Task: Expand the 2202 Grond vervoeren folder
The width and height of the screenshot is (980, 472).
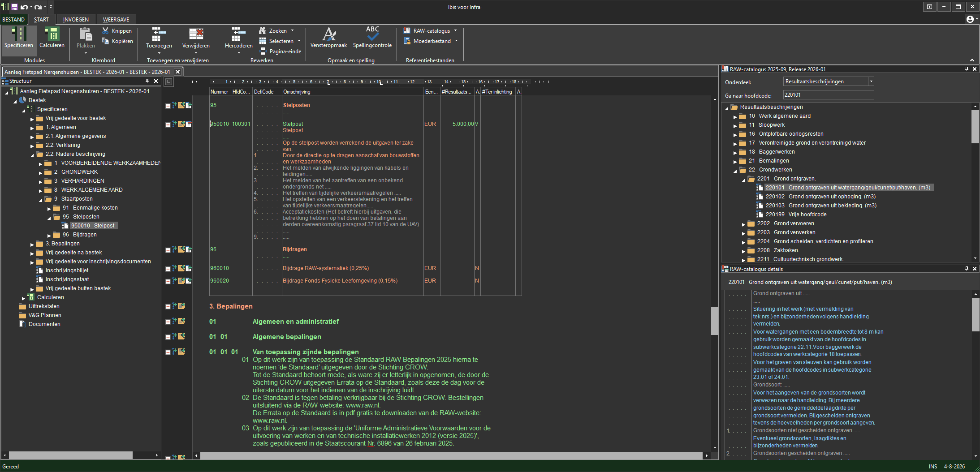Action: click(x=743, y=224)
